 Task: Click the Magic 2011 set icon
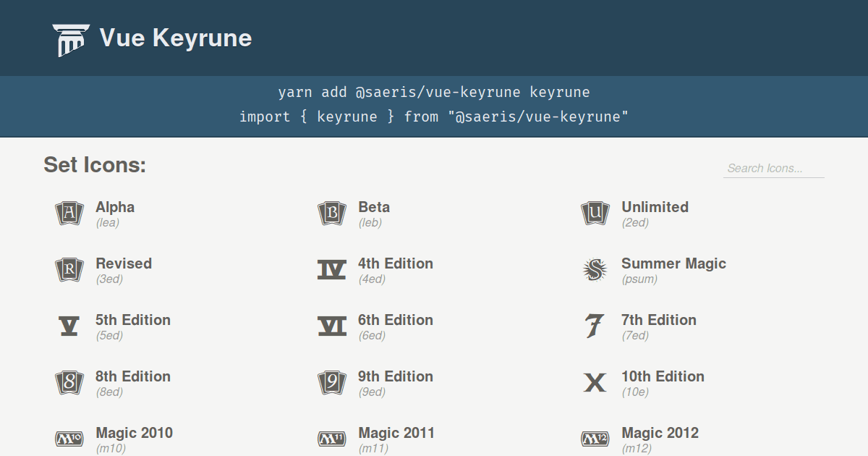click(x=331, y=439)
